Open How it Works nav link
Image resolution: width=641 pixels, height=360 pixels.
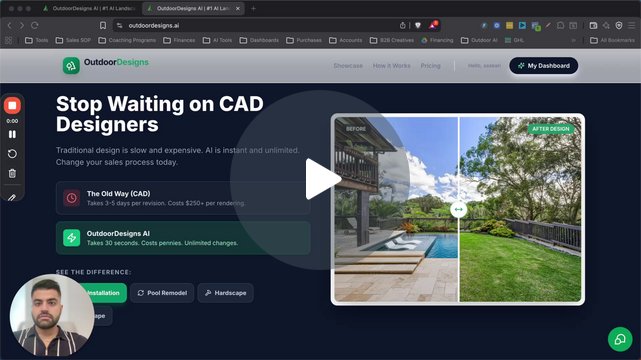(x=391, y=65)
